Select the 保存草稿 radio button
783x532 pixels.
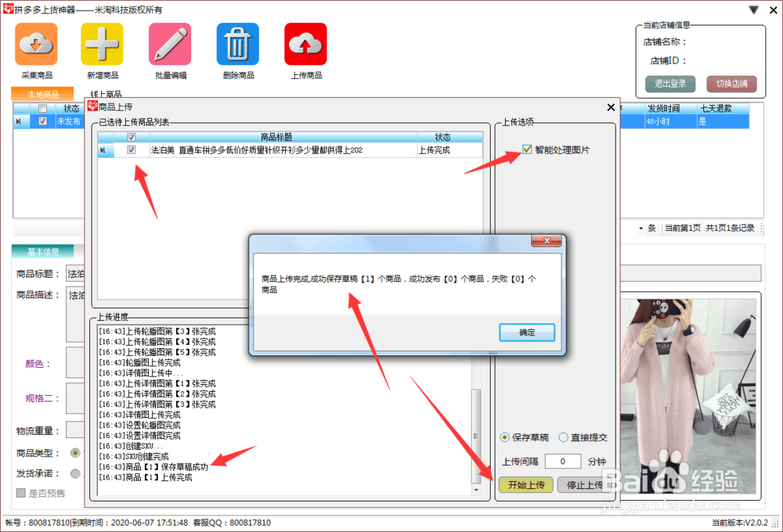505,437
